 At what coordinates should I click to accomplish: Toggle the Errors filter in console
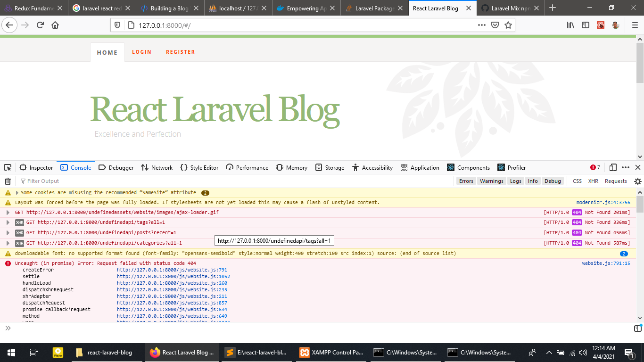pos(466,181)
